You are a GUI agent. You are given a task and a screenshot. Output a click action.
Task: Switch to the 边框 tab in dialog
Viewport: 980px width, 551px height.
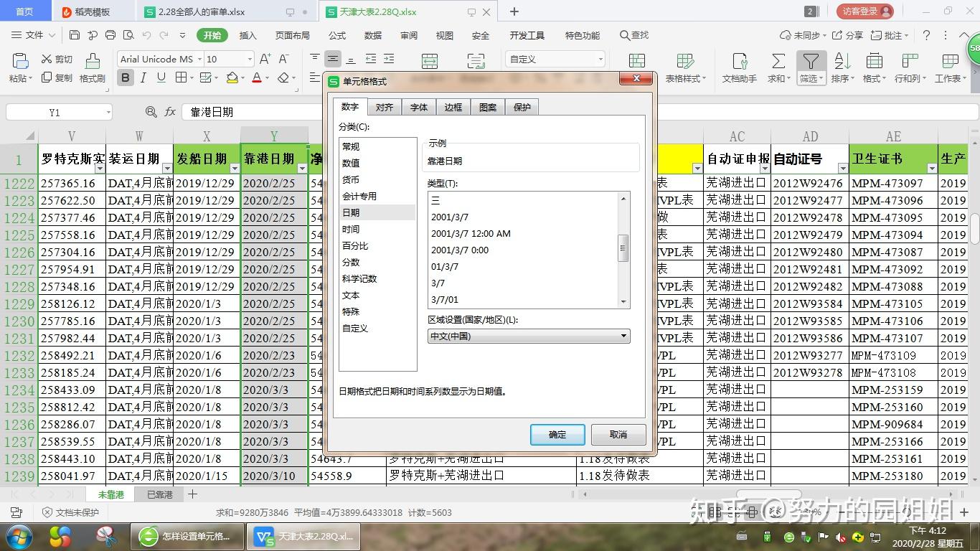pyautogui.click(x=453, y=107)
